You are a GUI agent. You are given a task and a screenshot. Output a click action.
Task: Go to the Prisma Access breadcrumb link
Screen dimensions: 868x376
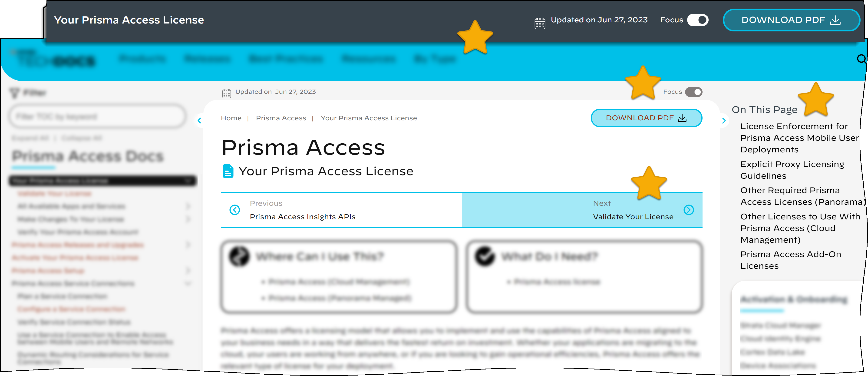pos(281,118)
